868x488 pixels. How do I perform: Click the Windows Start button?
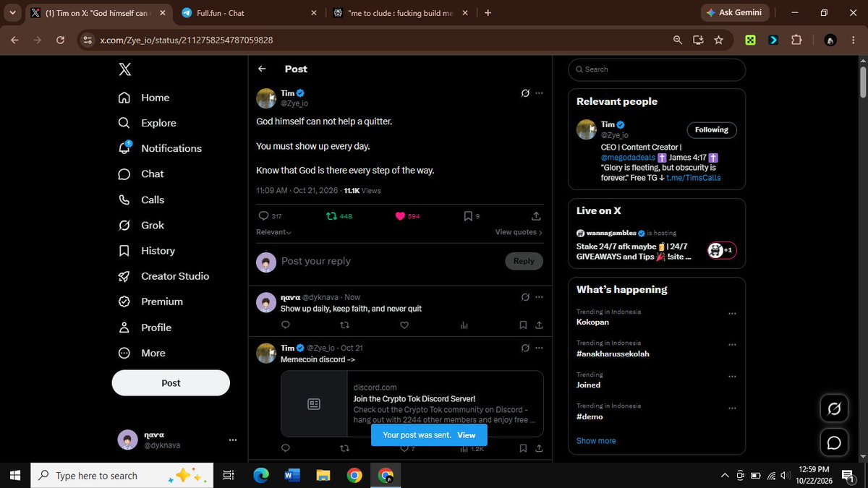pos(15,476)
